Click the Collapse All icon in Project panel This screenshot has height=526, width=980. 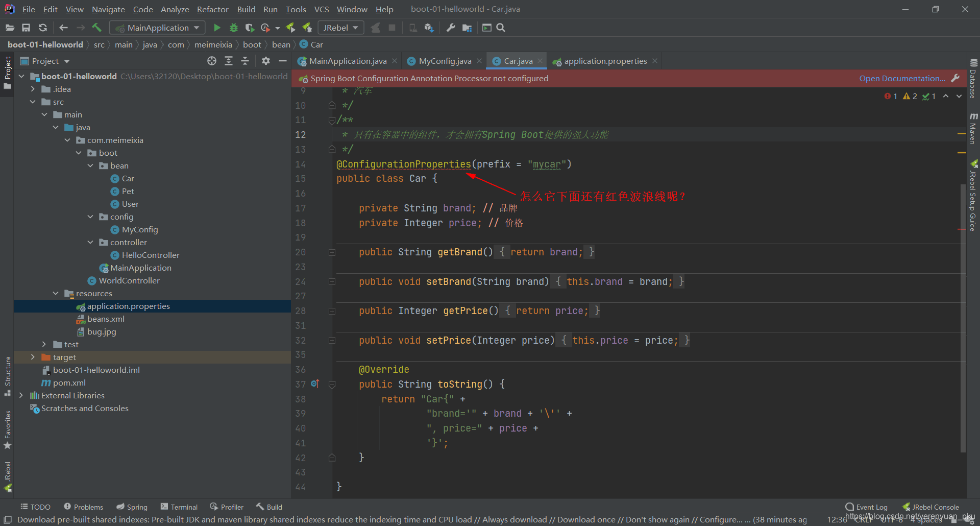tap(245, 61)
